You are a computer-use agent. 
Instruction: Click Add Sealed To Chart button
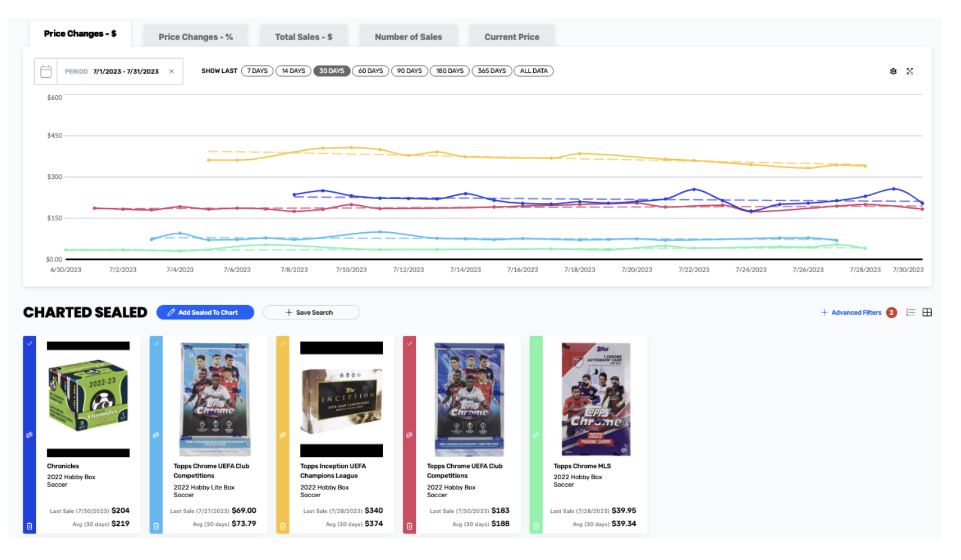pos(205,312)
